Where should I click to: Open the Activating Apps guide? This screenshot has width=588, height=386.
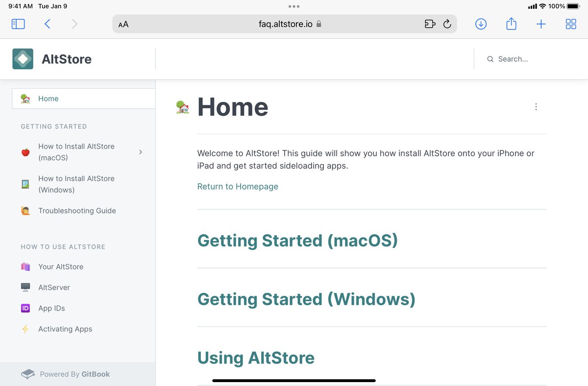click(x=65, y=329)
